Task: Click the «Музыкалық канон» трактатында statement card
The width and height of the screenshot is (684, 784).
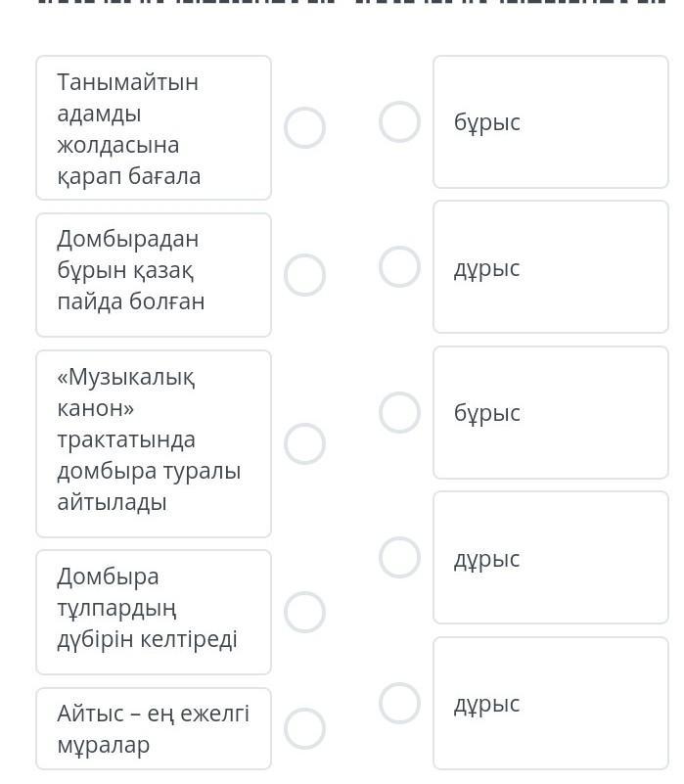Action: [x=154, y=443]
